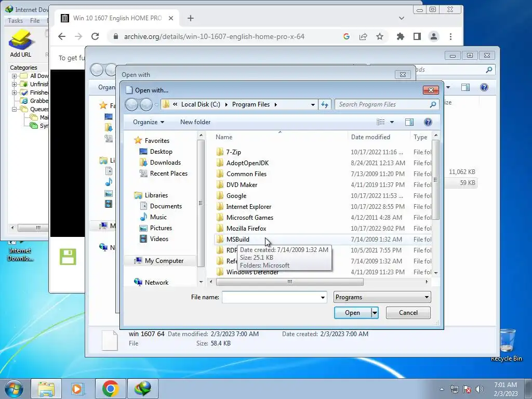532x399 pixels.
Task: Open Windows Media Player from taskbar
Action: [78, 389]
